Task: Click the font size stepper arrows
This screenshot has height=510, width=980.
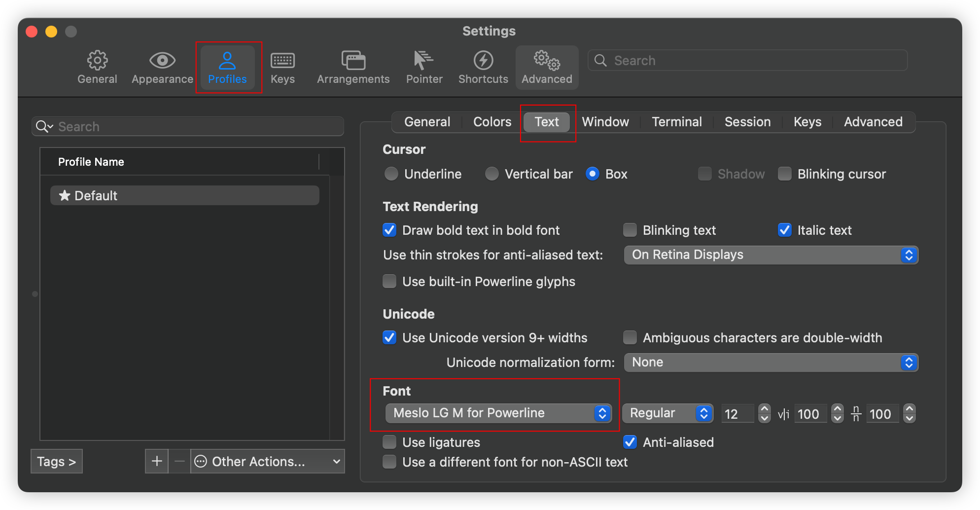Action: click(764, 413)
